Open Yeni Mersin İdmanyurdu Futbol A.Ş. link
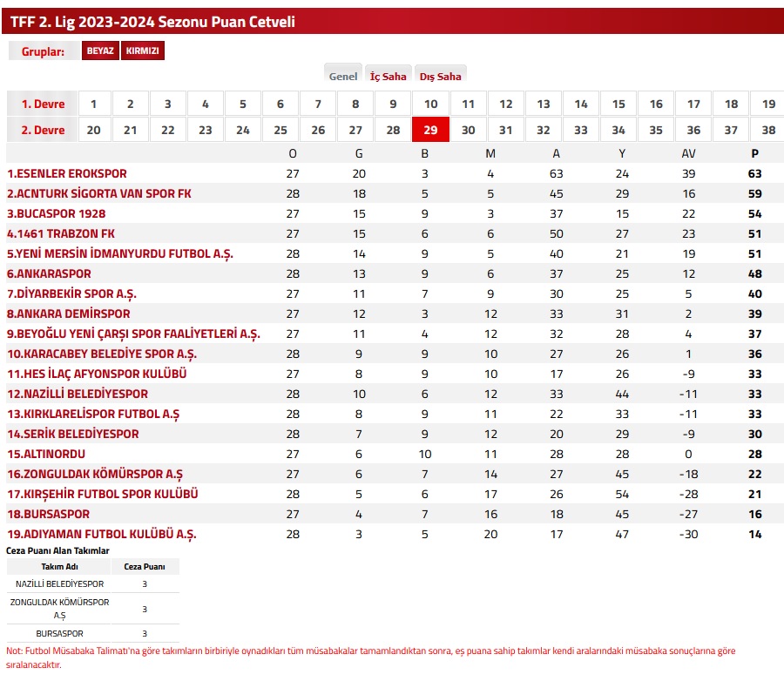 pyautogui.click(x=120, y=254)
